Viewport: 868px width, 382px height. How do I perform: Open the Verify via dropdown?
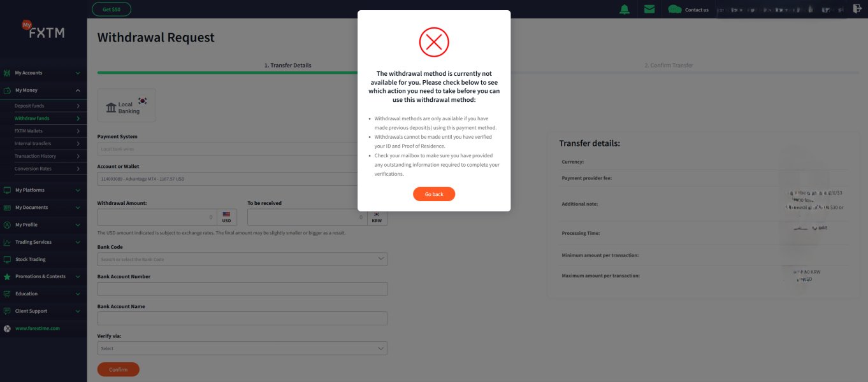pos(242,348)
